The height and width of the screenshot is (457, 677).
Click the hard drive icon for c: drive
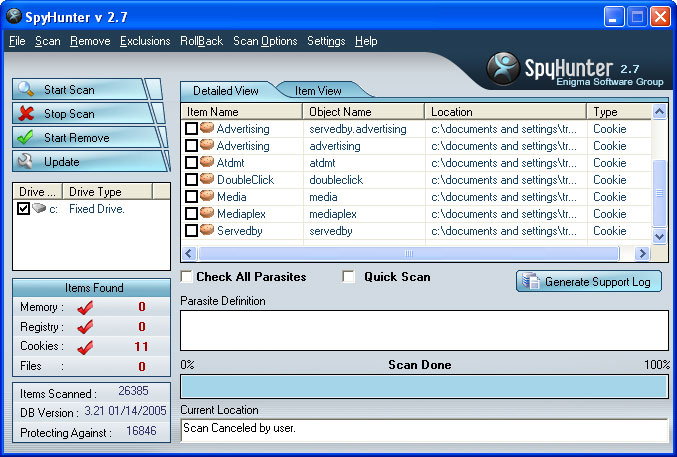39,208
